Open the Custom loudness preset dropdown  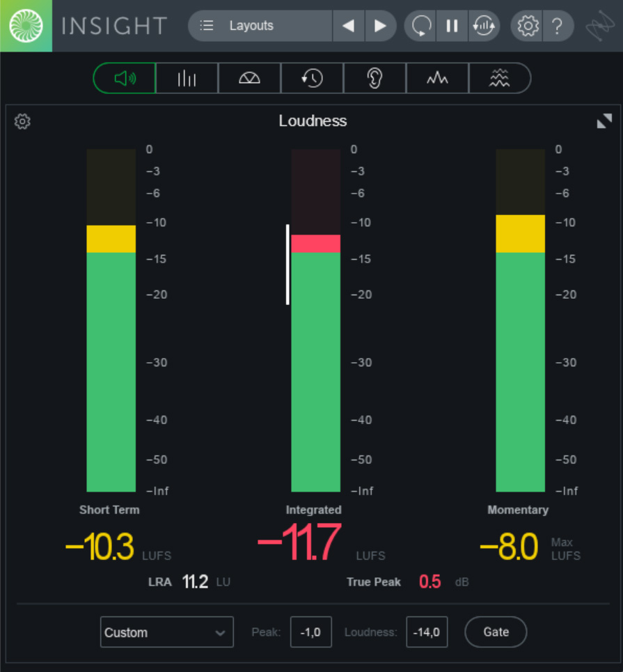click(166, 632)
